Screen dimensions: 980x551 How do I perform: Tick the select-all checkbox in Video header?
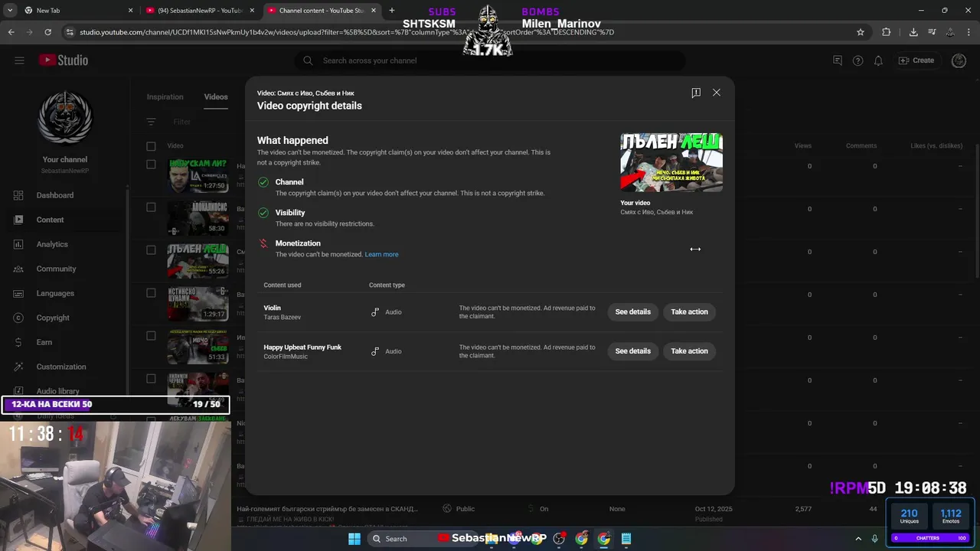tap(151, 146)
